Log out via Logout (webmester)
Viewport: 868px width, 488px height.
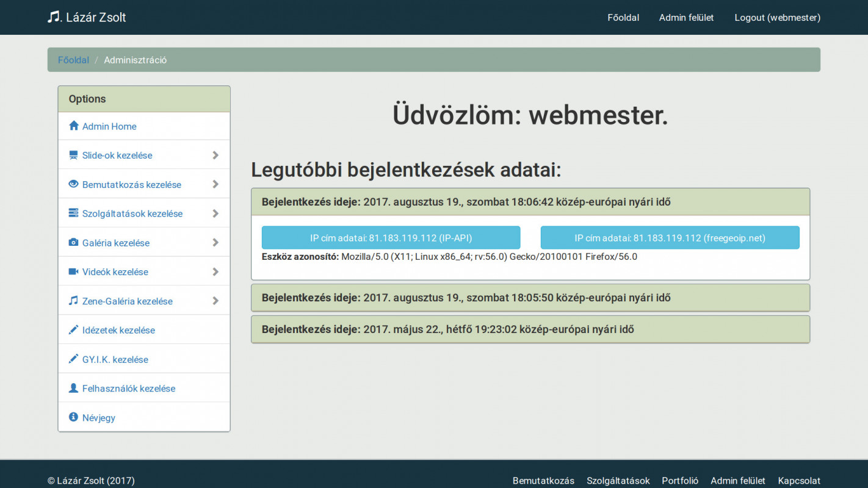pos(777,18)
